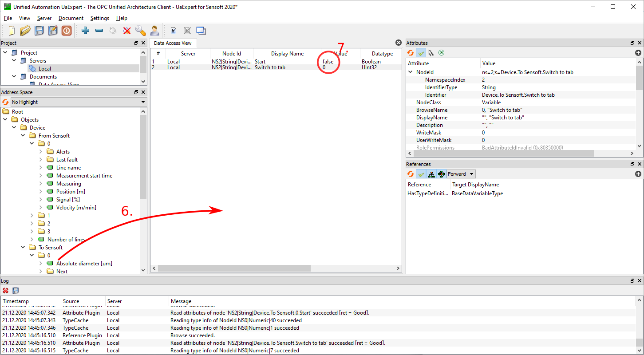Viewport: 644px width, 355px height.
Task: Save the log with the floppy icon
Action: click(16, 291)
